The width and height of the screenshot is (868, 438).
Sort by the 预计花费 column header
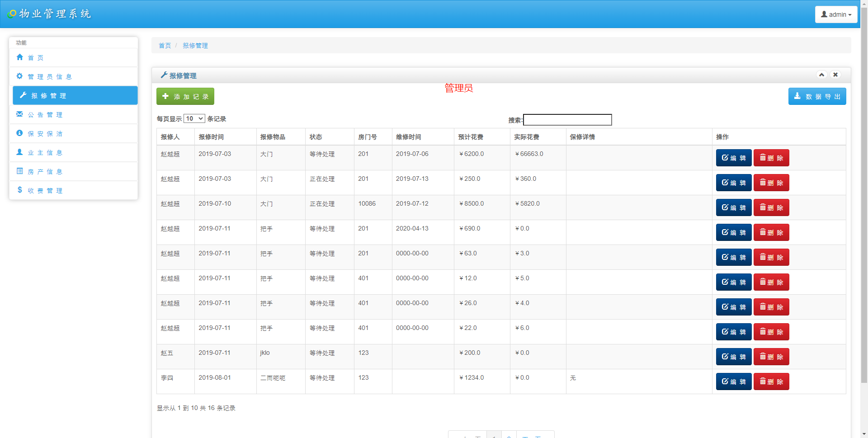pyautogui.click(x=482, y=137)
